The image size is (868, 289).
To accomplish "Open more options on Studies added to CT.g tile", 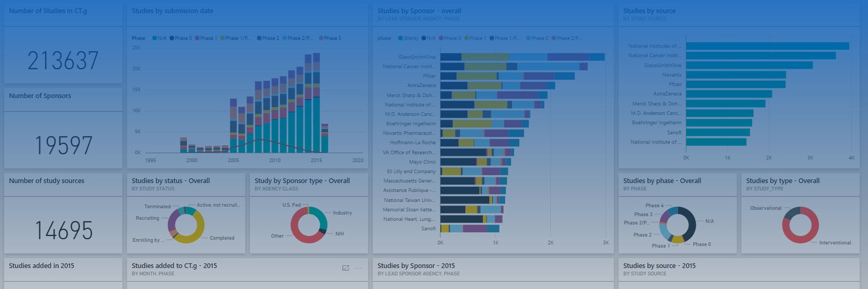I will 358,268.
